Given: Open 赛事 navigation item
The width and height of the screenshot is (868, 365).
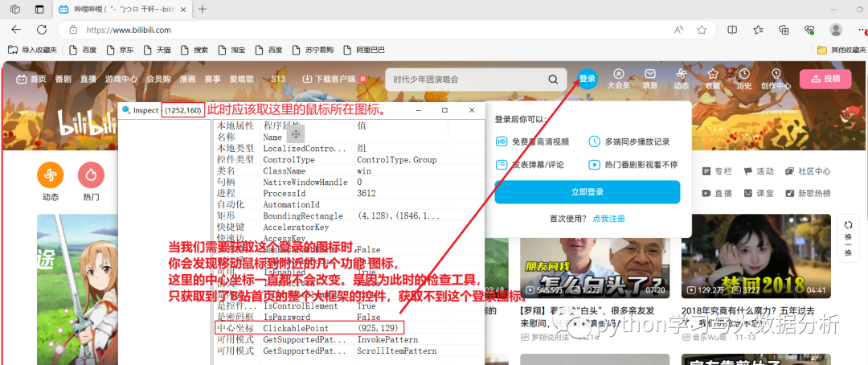Looking at the screenshot, I should pos(212,79).
